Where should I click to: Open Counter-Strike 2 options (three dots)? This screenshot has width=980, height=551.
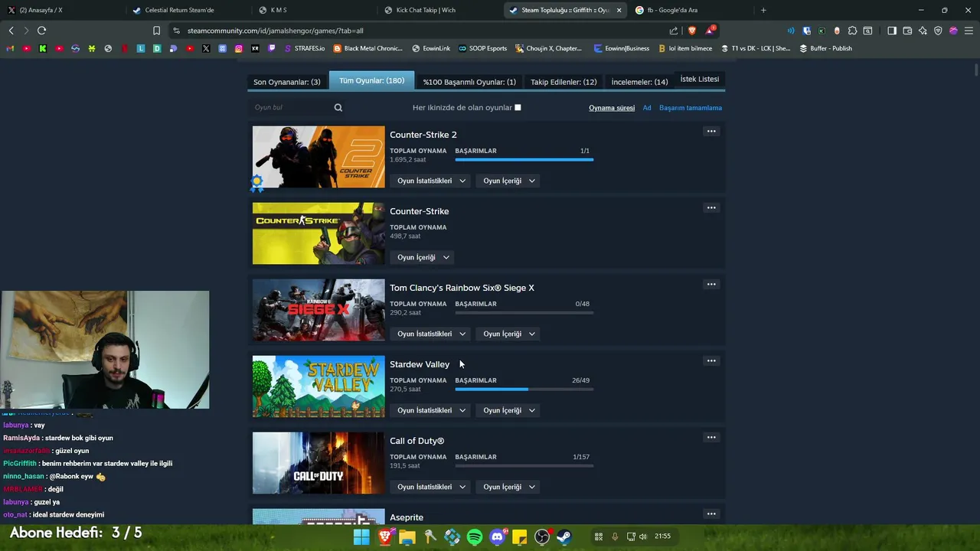(x=711, y=132)
